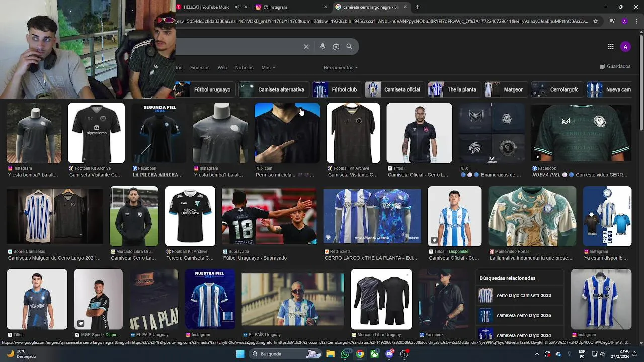Open Mercado Libre black goalkeeper kit image
This screenshot has height=362, width=644.
coord(381,299)
